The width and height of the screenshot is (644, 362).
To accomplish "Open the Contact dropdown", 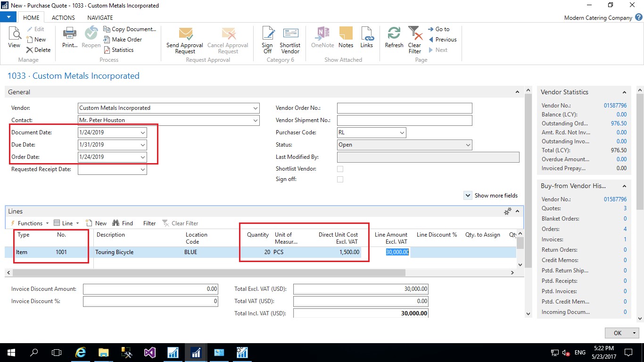I will click(x=255, y=120).
